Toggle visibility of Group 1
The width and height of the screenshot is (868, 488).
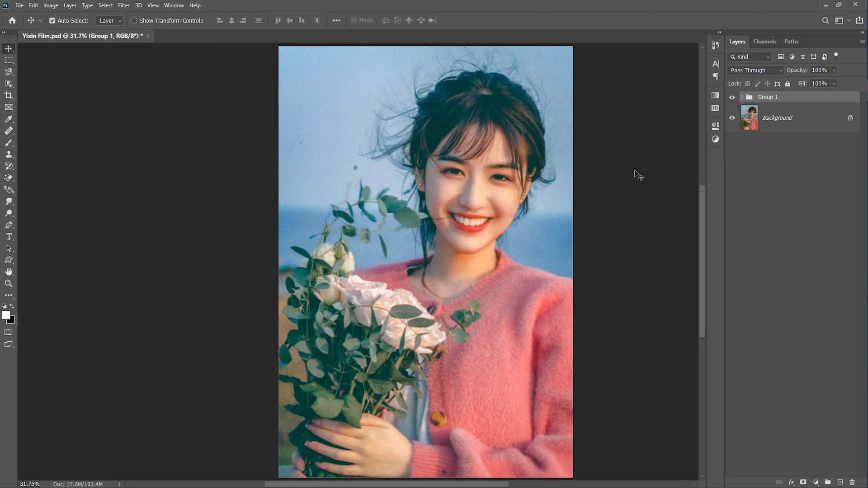pyautogui.click(x=732, y=97)
